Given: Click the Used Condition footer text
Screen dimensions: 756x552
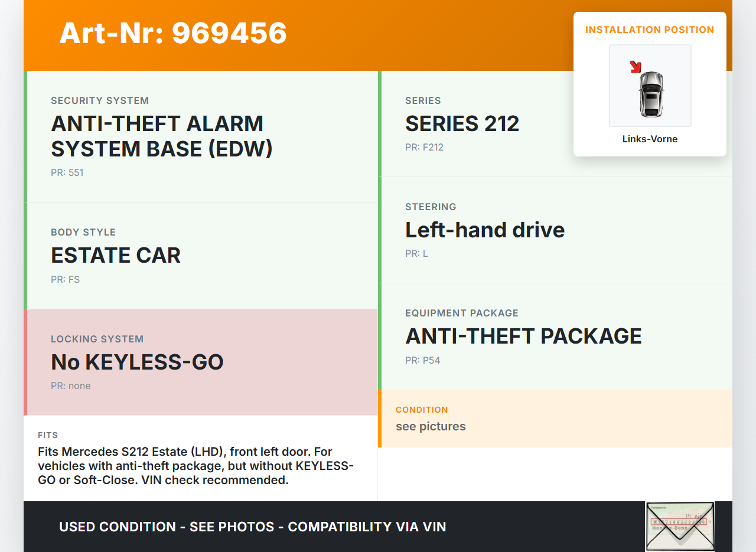Looking at the screenshot, I should [253, 527].
